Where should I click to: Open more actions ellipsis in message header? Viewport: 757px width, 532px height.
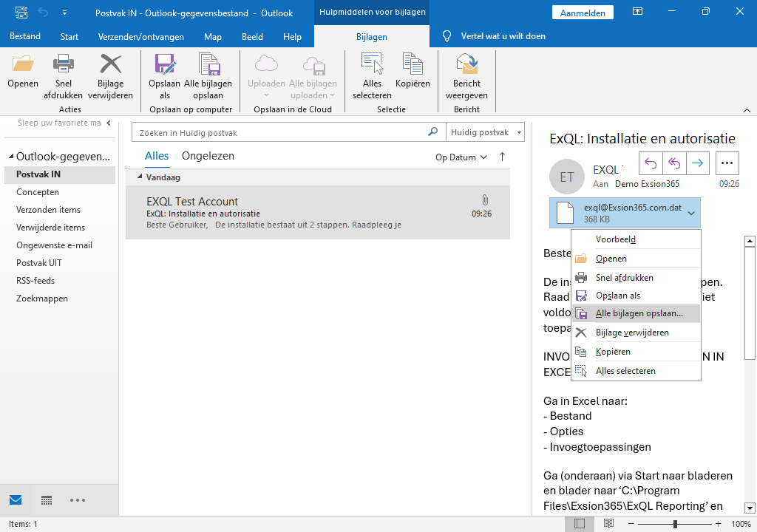click(x=727, y=163)
